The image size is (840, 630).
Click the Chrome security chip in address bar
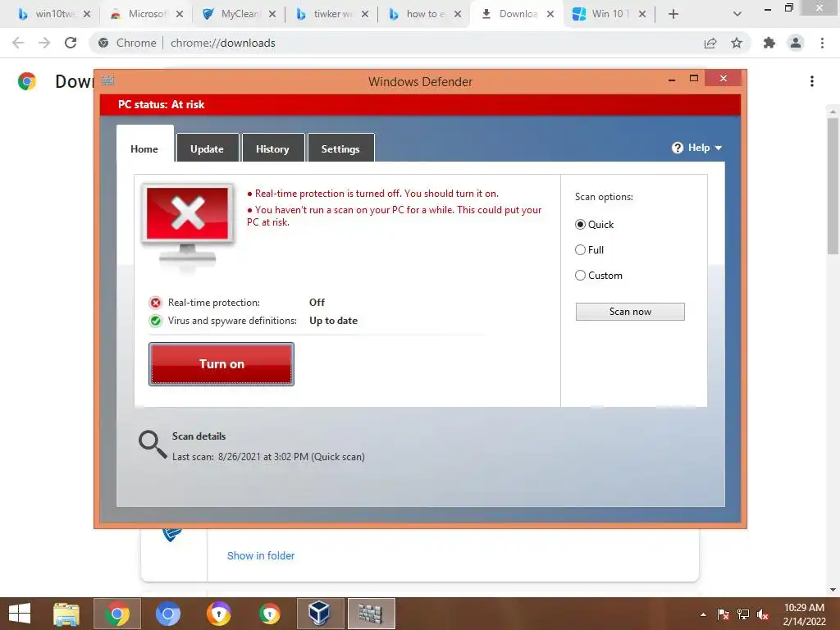pyautogui.click(x=129, y=43)
